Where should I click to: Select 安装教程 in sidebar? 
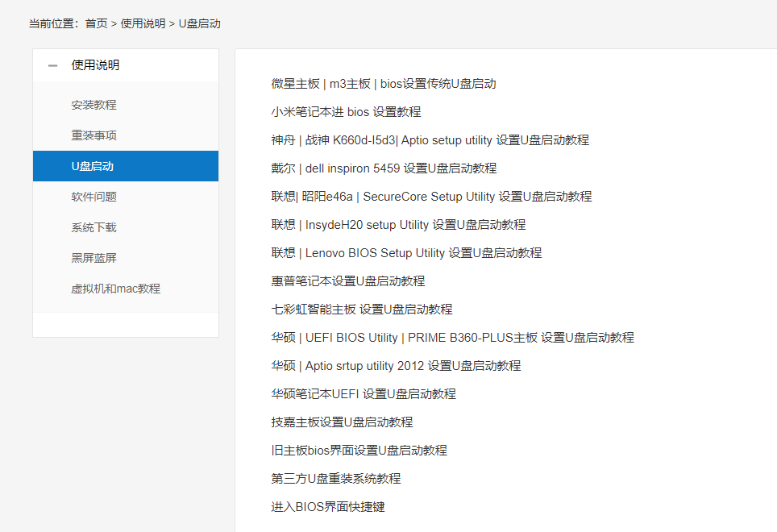93,105
